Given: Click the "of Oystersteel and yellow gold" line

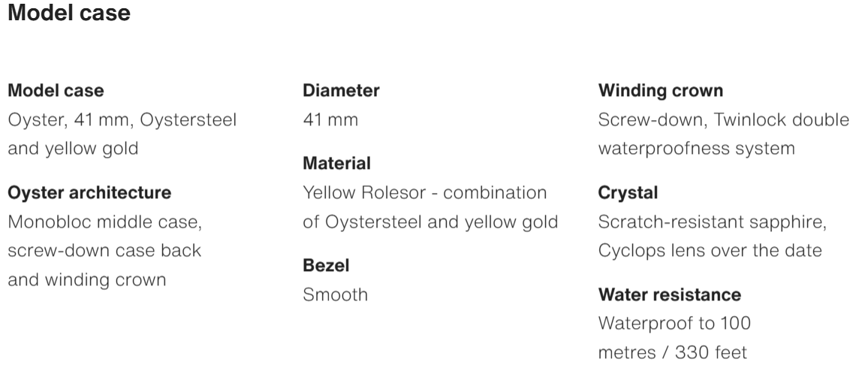Looking at the screenshot, I should (430, 222).
